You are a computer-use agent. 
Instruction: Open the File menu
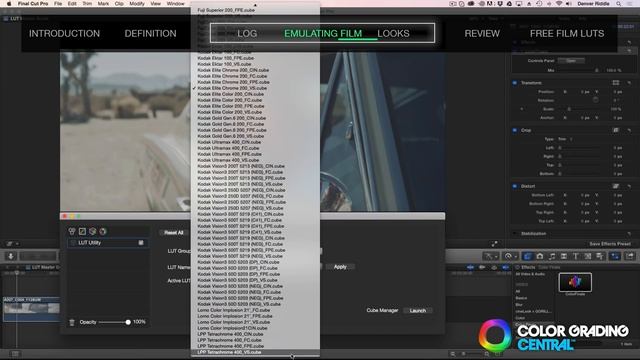pyautogui.click(x=58, y=4)
